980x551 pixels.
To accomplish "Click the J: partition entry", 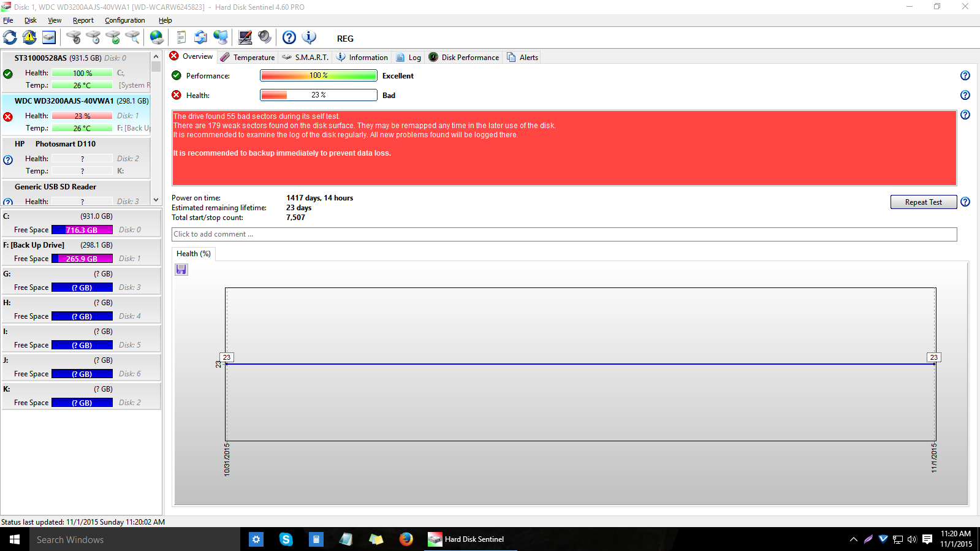I will pyautogui.click(x=81, y=367).
